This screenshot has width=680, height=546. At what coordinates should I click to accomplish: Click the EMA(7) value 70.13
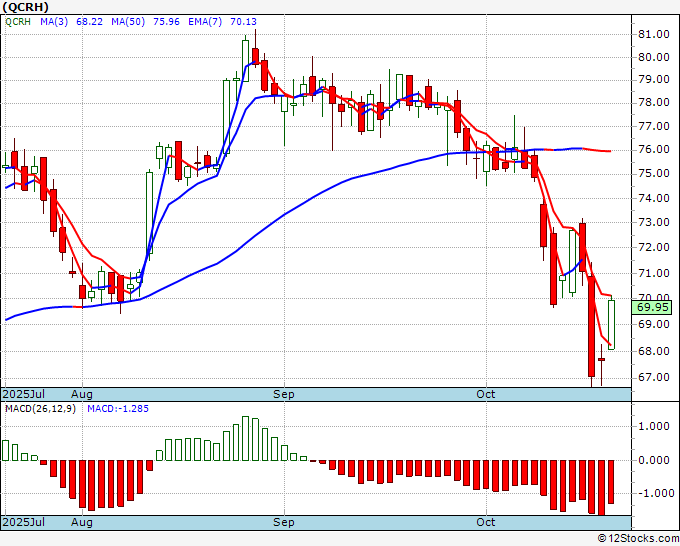click(x=243, y=22)
